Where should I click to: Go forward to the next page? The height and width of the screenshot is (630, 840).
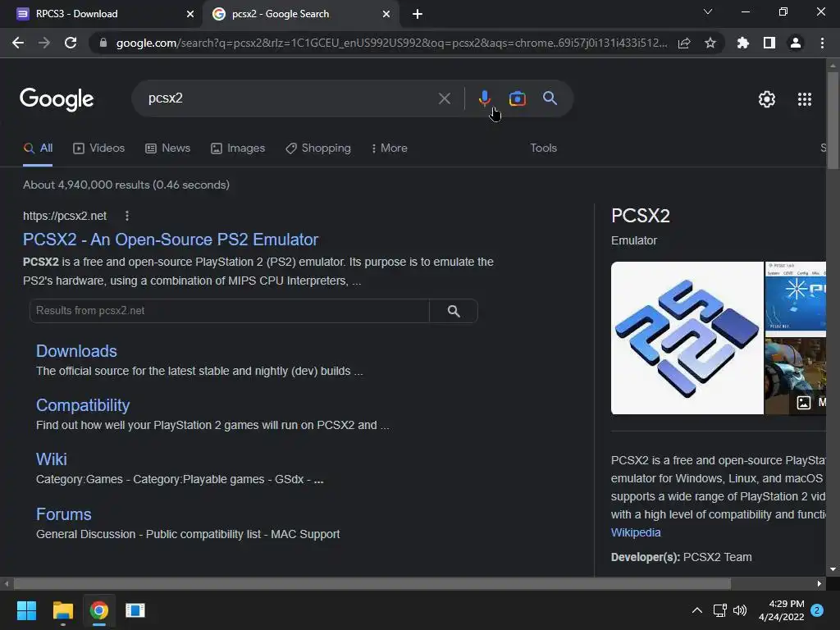point(44,43)
